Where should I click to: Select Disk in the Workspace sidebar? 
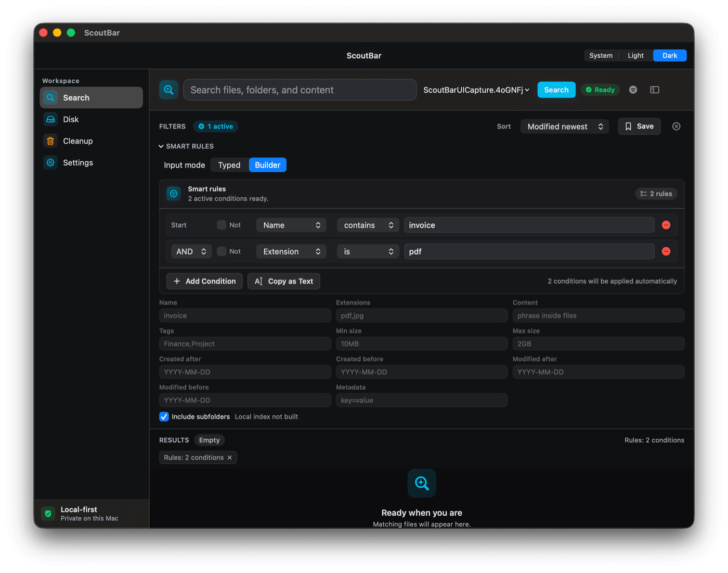pyautogui.click(x=92, y=119)
